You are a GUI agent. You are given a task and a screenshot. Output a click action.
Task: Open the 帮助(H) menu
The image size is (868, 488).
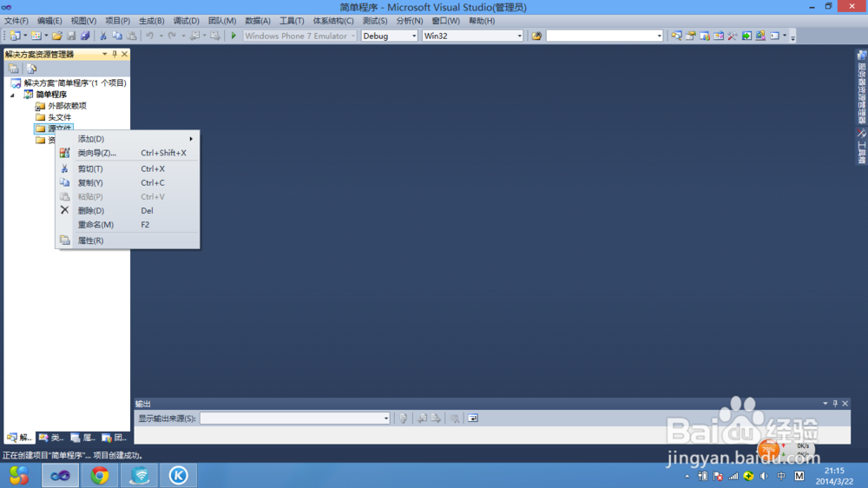(482, 21)
